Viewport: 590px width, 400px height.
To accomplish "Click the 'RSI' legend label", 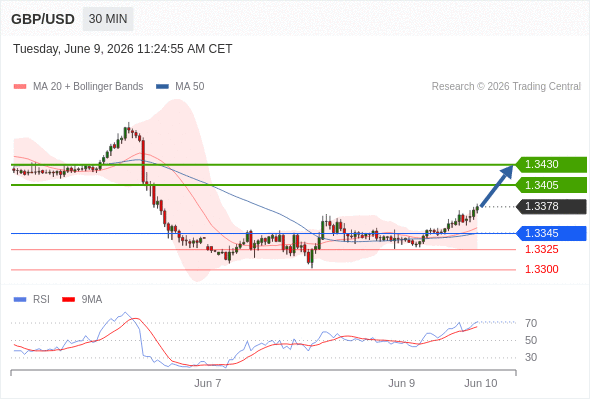I will coord(41,300).
